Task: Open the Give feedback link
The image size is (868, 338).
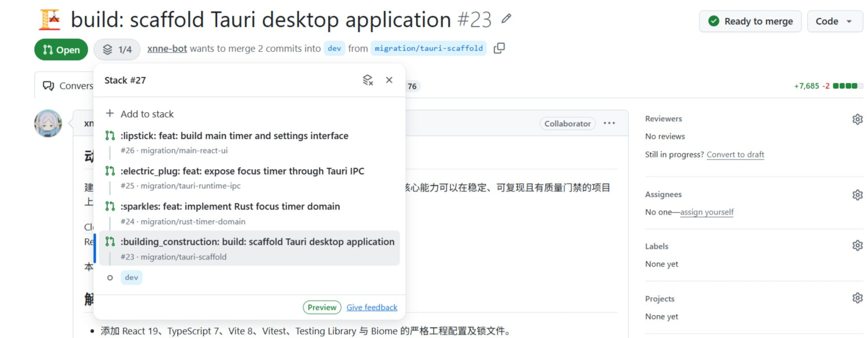Action: point(372,307)
